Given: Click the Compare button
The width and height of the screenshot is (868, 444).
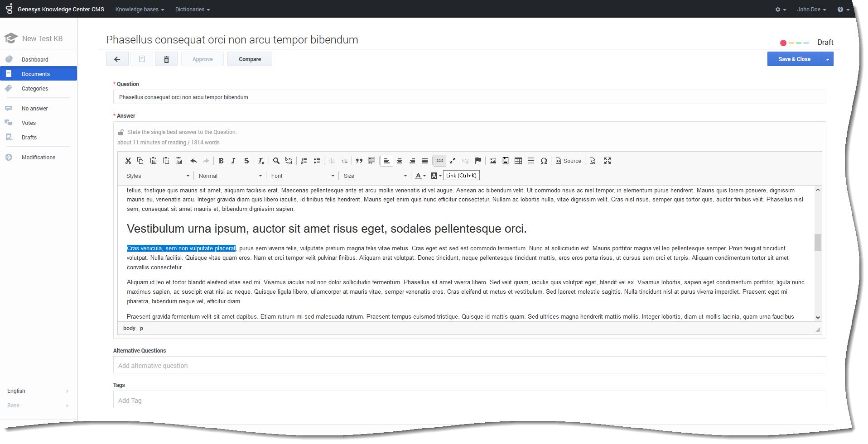Looking at the screenshot, I should click(250, 59).
